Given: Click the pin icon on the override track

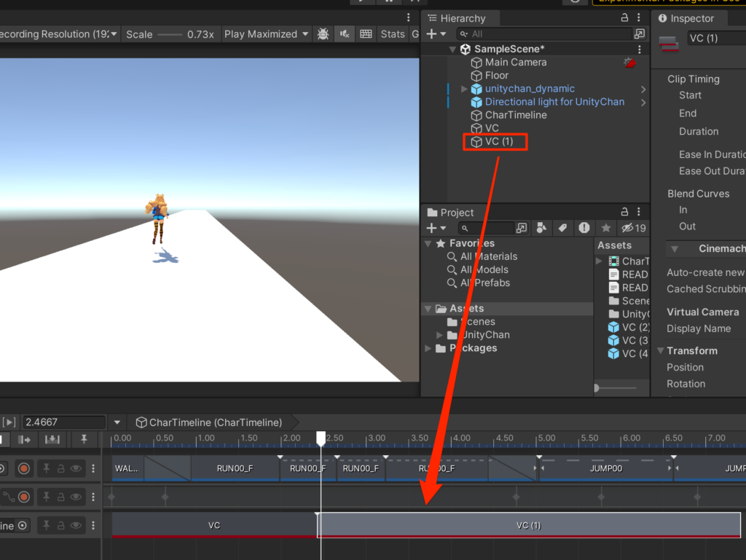Looking at the screenshot, I should pyautogui.click(x=46, y=497).
